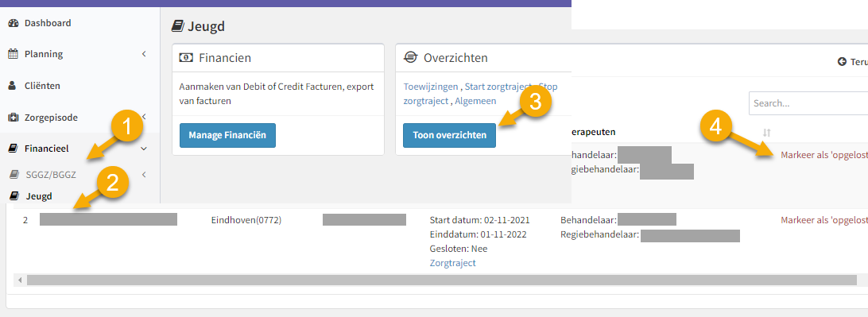
Task: Click the Overzichten panel header icon
Action: coord(410,57)
